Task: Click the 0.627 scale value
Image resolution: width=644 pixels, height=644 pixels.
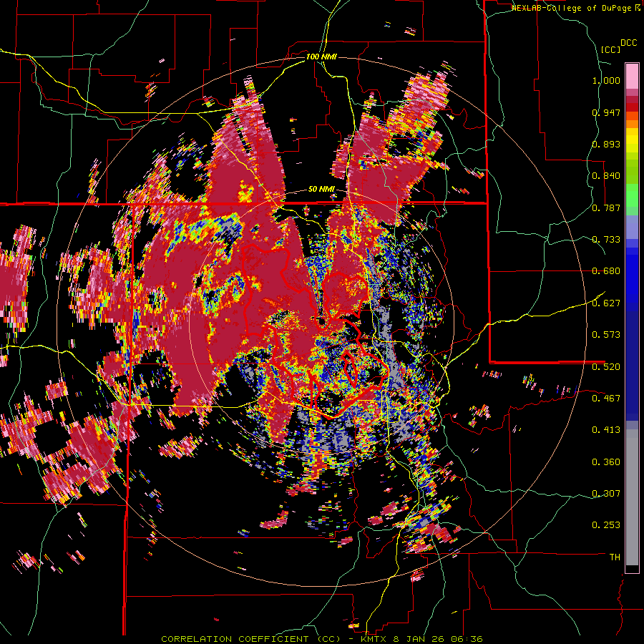Action: (606, 303)
